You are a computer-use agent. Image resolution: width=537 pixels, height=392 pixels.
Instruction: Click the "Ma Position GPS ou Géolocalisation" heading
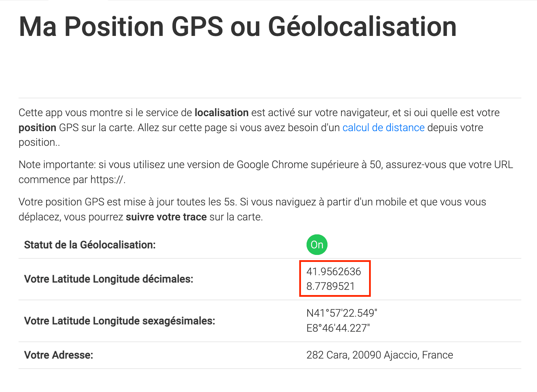(x=237, y=27)
